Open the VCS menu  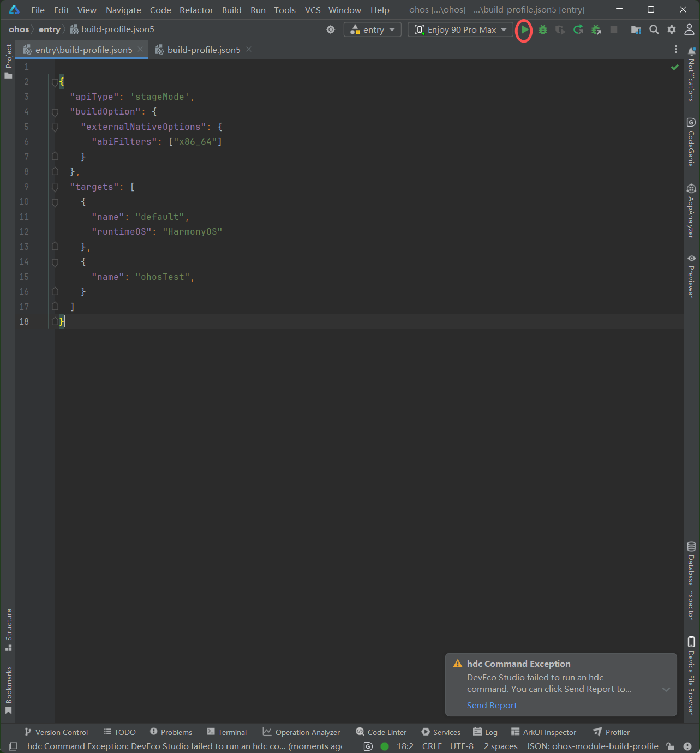point(313,10)
